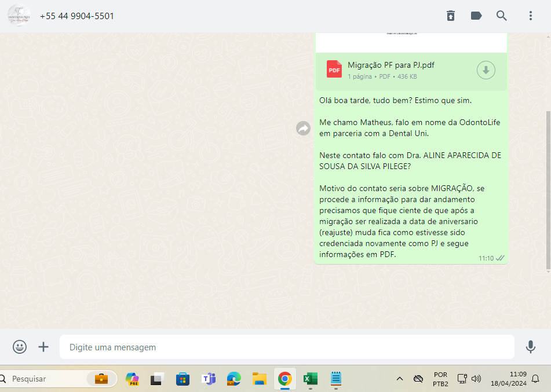Click the '1 página • PDF • 436 KB' details
This screenshot has width=551, height=392.
(x=382, y=76)
